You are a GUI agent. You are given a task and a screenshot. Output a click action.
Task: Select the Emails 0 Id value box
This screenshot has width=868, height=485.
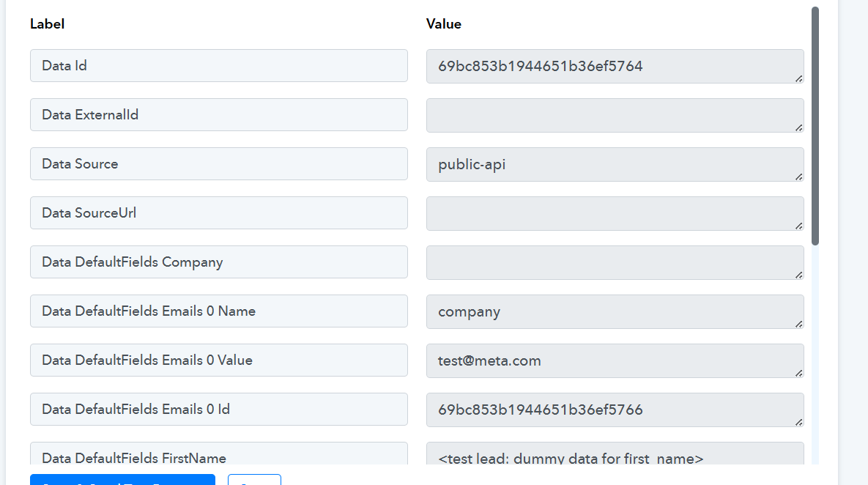click(x=614, y=410)
